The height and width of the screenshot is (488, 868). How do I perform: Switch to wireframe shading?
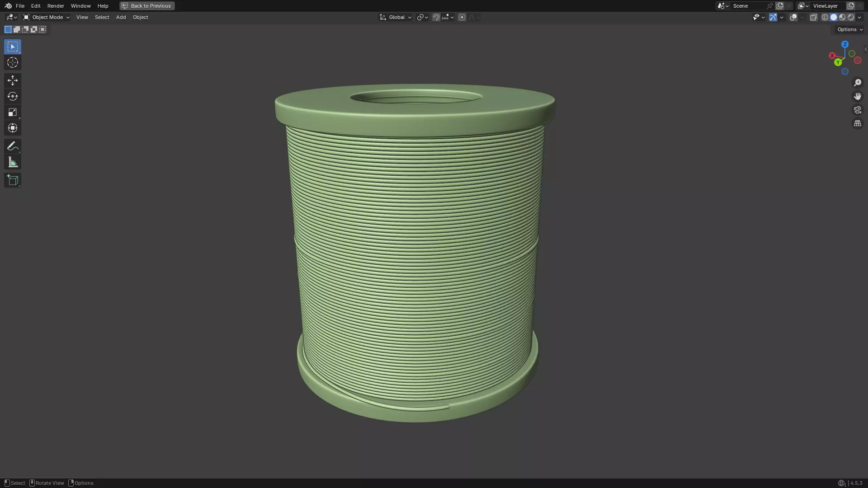[x=825, y=17]
